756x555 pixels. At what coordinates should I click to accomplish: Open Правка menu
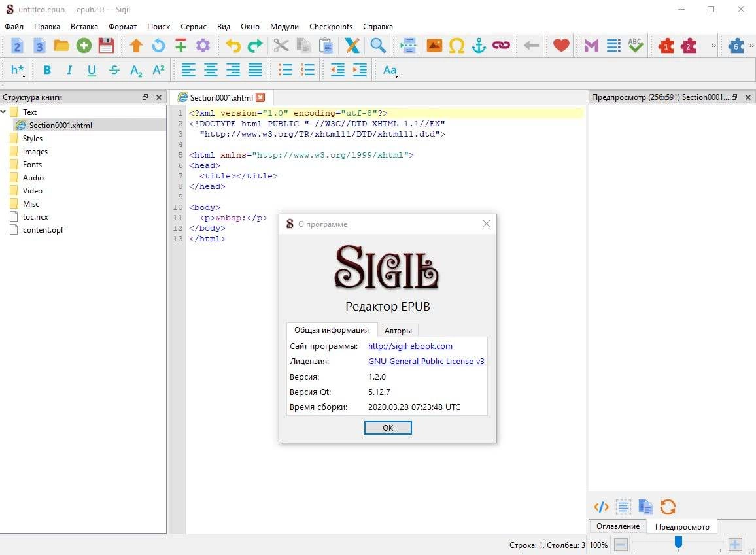point(47,27)
